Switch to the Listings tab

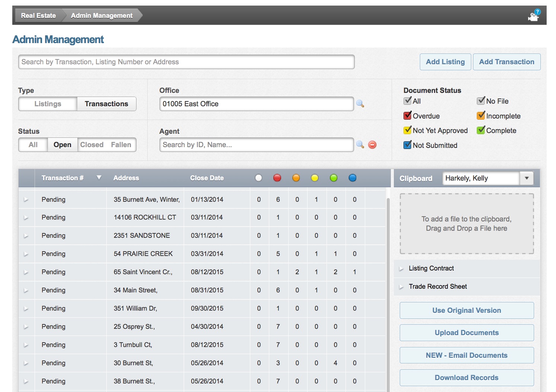tap(47, 104)
